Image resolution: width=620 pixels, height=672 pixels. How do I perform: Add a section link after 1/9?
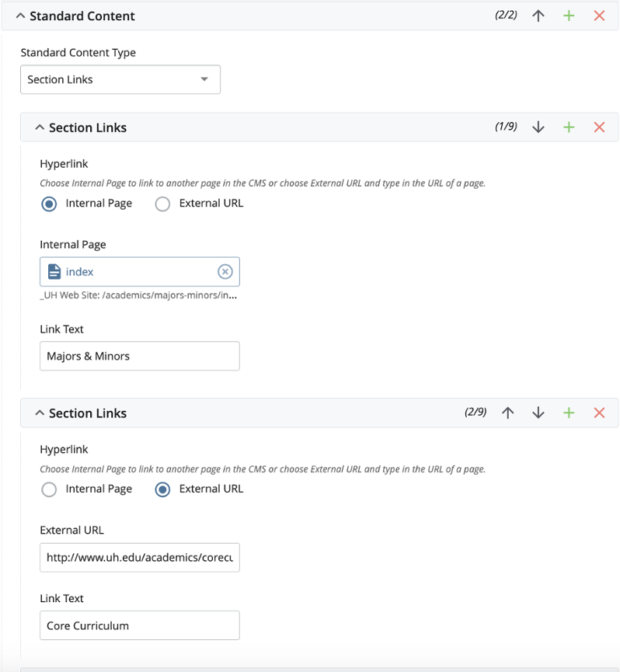569,127
